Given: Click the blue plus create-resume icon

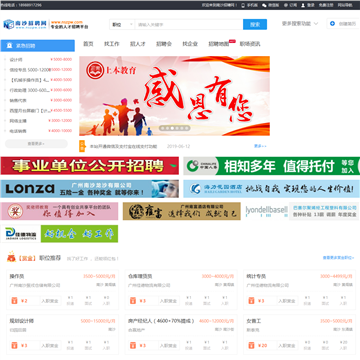Looking at the screenshot, I should [332, 24].
